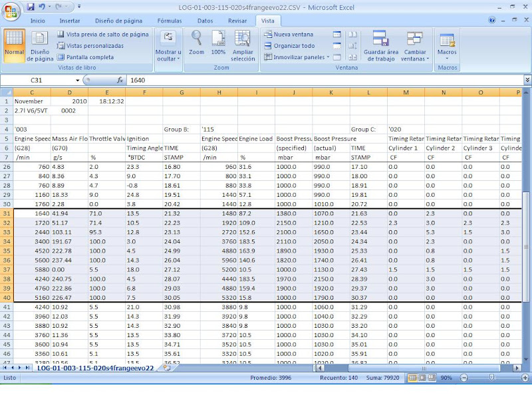Go to last sheet tab arrow
The width and height of the screenshot is (532, 399).
[27, 368]
